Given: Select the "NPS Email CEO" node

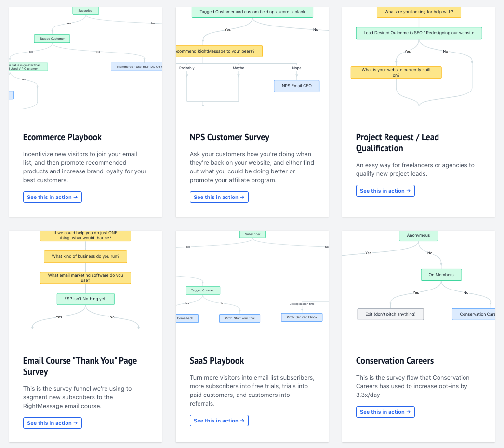Looking at the screenshot, I should [296, 86].
